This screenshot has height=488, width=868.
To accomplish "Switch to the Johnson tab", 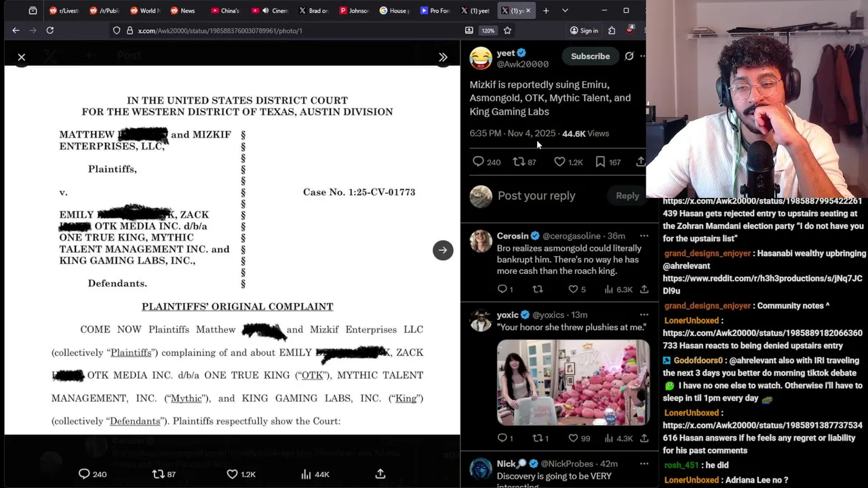I will [353, 11].
